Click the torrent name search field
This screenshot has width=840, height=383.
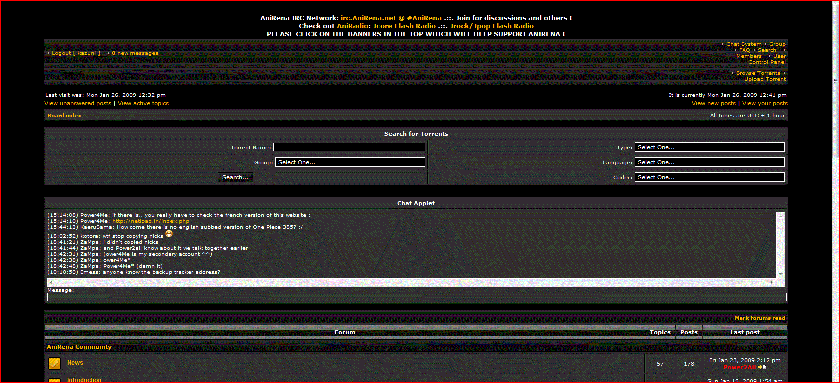(x=349, y=147)
